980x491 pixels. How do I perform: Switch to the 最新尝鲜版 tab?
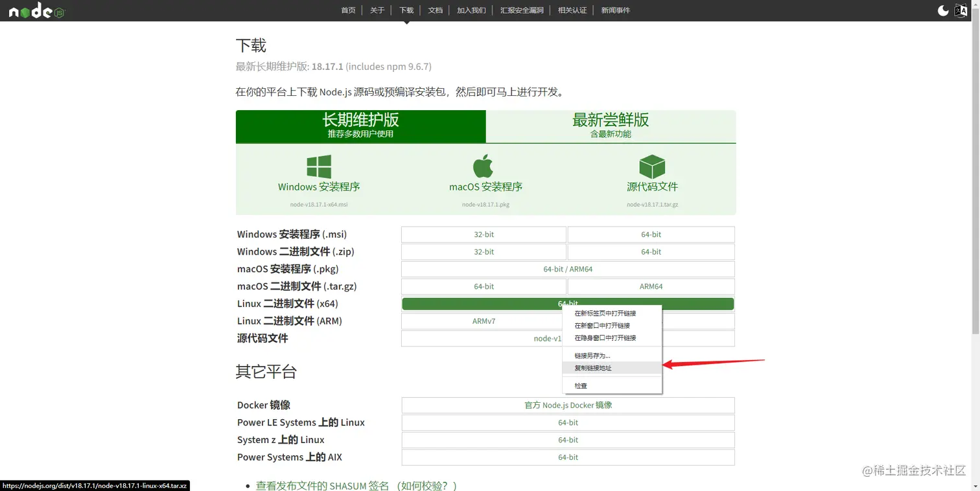click(x=611, y=126)
